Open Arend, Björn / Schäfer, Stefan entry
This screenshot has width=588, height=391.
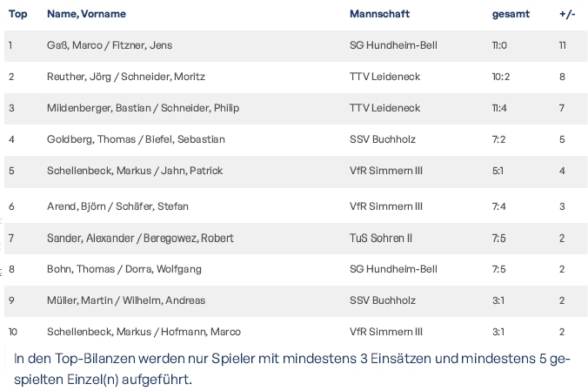point(117,206)
